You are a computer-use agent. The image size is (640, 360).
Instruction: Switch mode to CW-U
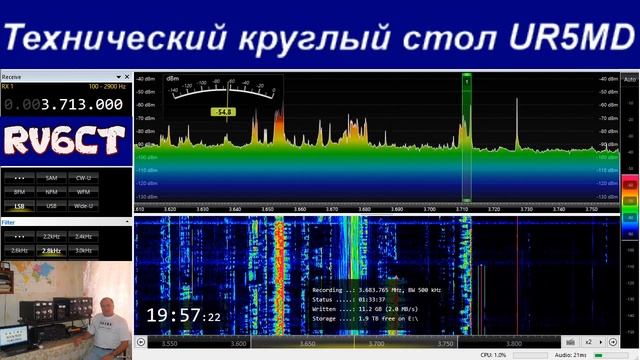(83, 178)
